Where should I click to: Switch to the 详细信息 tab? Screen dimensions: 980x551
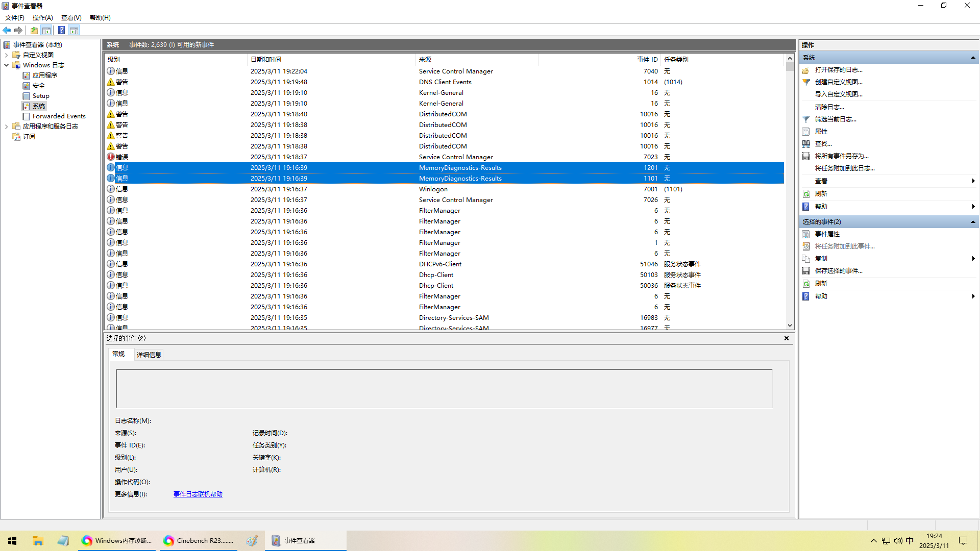(149, 355)
